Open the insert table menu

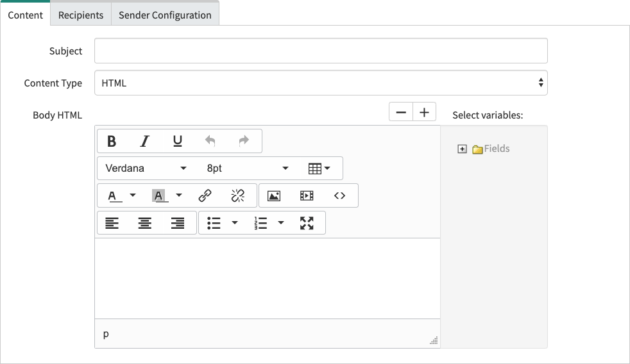coord(319,169)
